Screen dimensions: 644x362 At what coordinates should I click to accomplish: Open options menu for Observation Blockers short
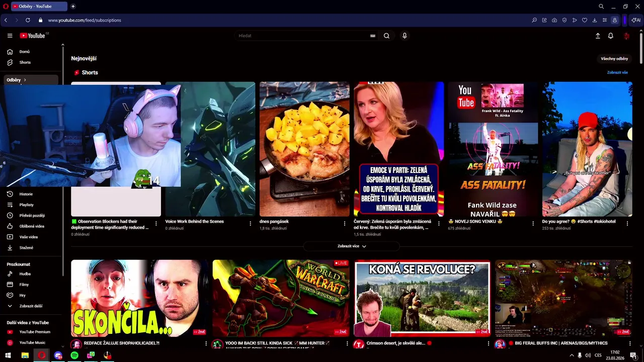pos(156,223)
